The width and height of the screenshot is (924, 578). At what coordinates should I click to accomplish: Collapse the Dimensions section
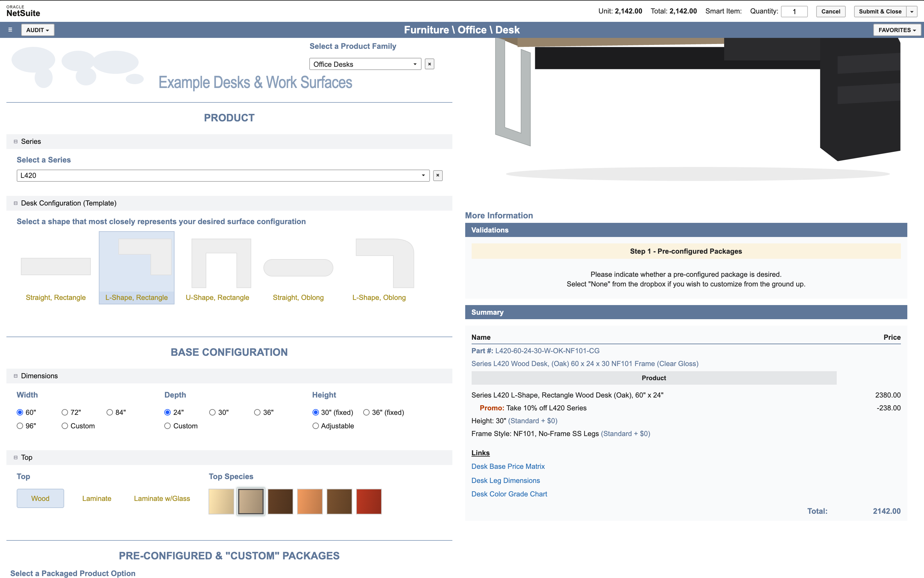(16, 376)
